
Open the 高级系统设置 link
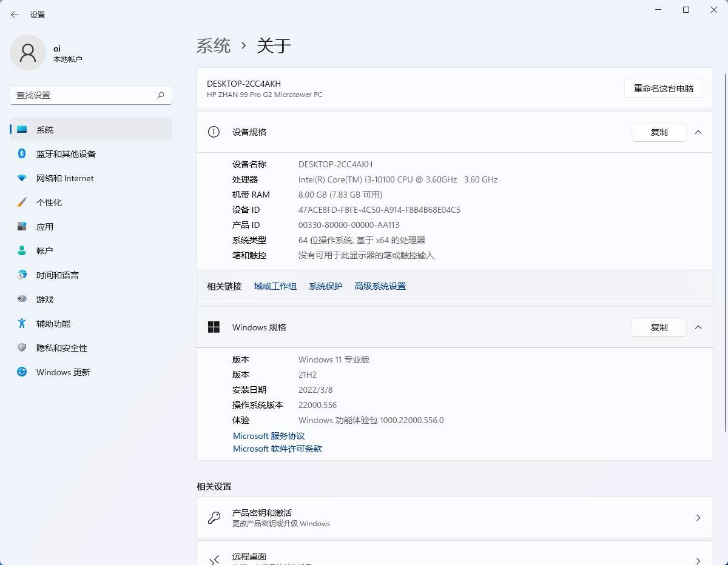(380, 286)
